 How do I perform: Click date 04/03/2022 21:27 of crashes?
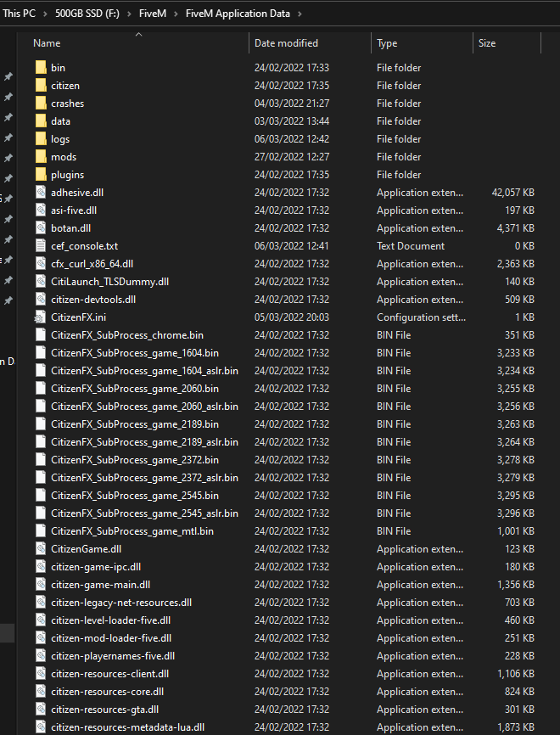[x=292, y=104]
